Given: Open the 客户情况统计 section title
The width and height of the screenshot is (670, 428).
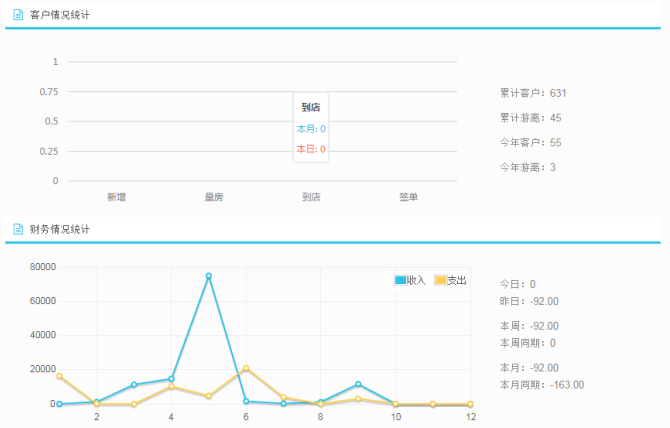Looking at the screenshot, I should click(59, 15).
